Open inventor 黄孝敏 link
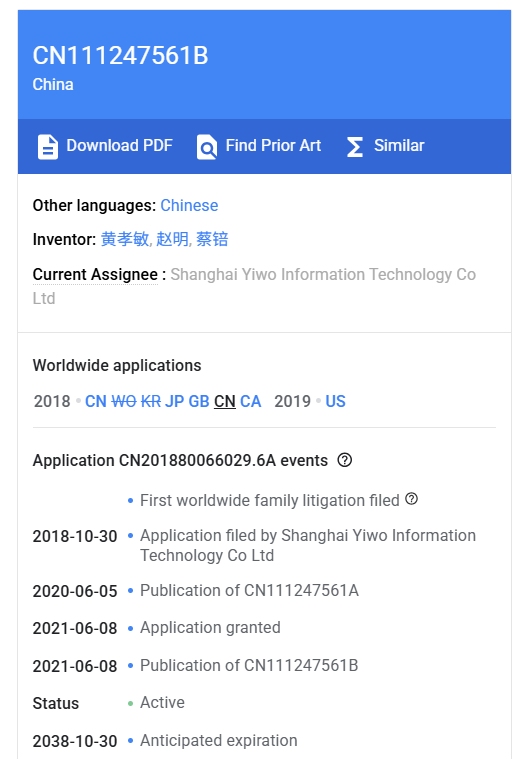 pyautogui.click(x=125, y=239)
